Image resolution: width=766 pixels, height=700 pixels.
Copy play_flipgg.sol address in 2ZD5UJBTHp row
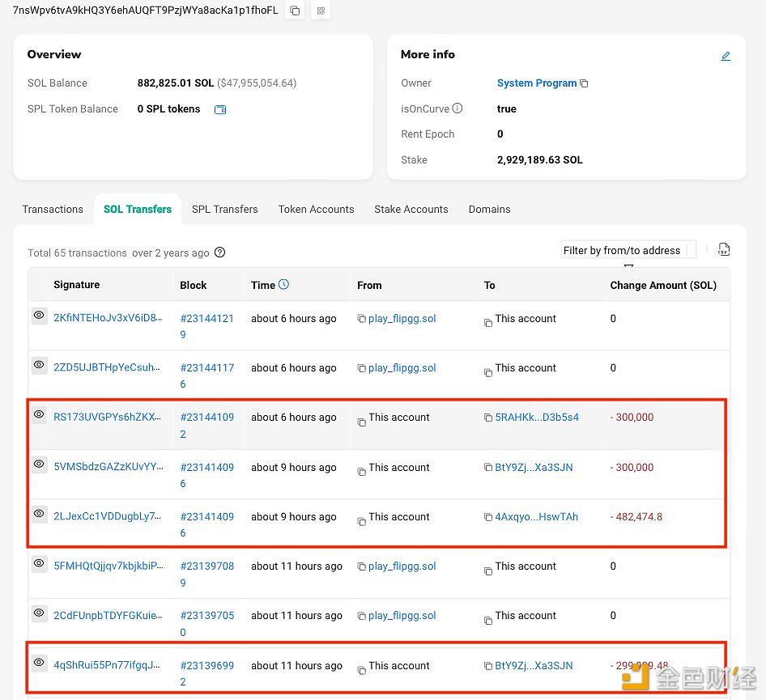coord(361,368)
